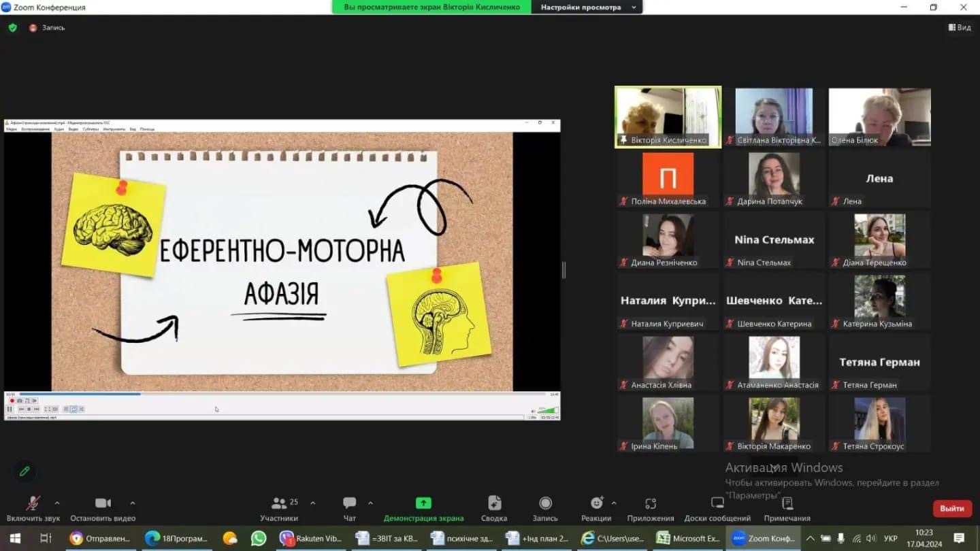The image size is (980, 551).
Task: Select Катерина Кузьміна video tile
Action: tap(879, 301)
